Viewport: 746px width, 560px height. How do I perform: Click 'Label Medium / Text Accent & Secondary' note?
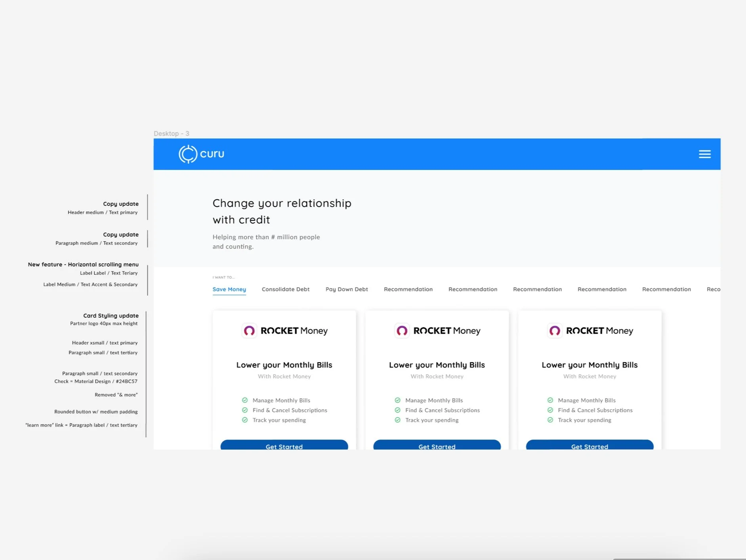(x=90, y=285)
